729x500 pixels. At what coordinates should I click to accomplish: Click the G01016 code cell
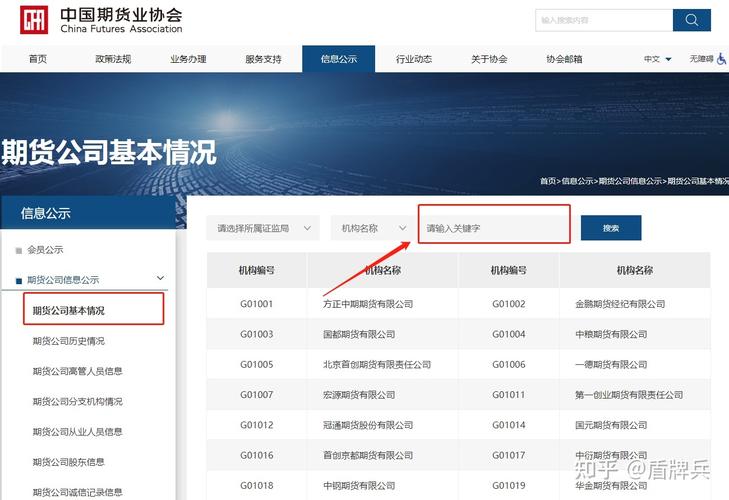[x=257, y=455]
